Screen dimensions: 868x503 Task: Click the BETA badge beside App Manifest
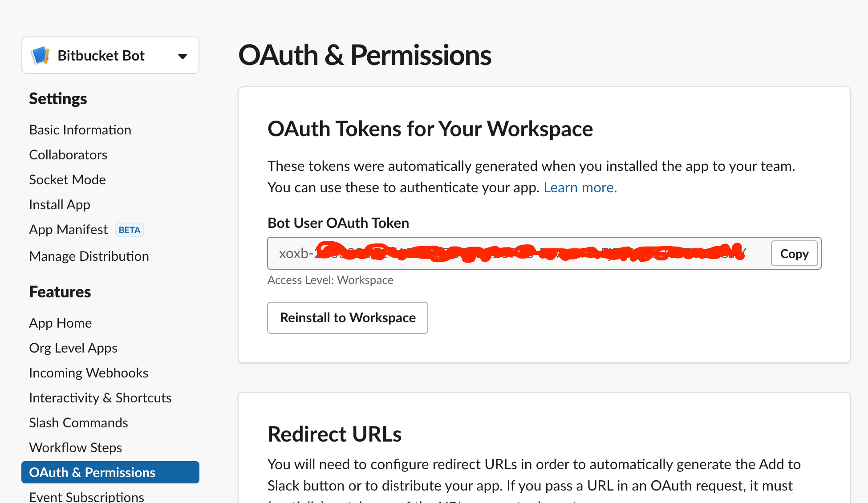tap(130, 230)
